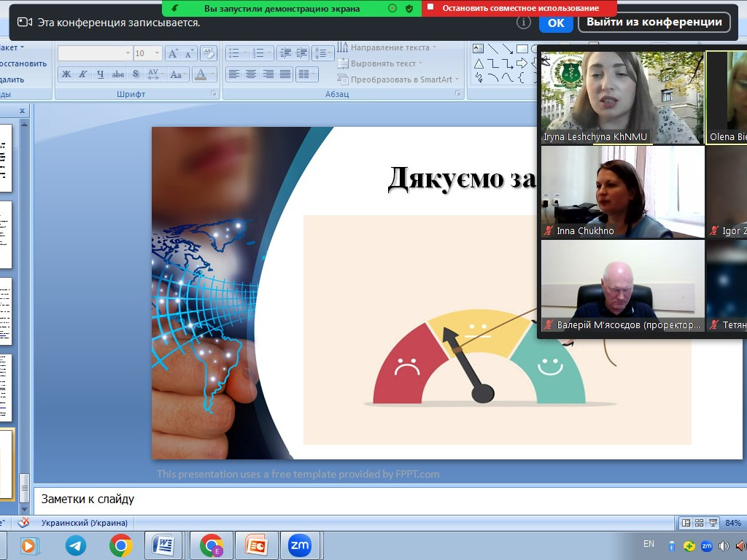Click the screen sharing shield icon
The height and width of the screenshot is (560, 747).
point(409,8)
